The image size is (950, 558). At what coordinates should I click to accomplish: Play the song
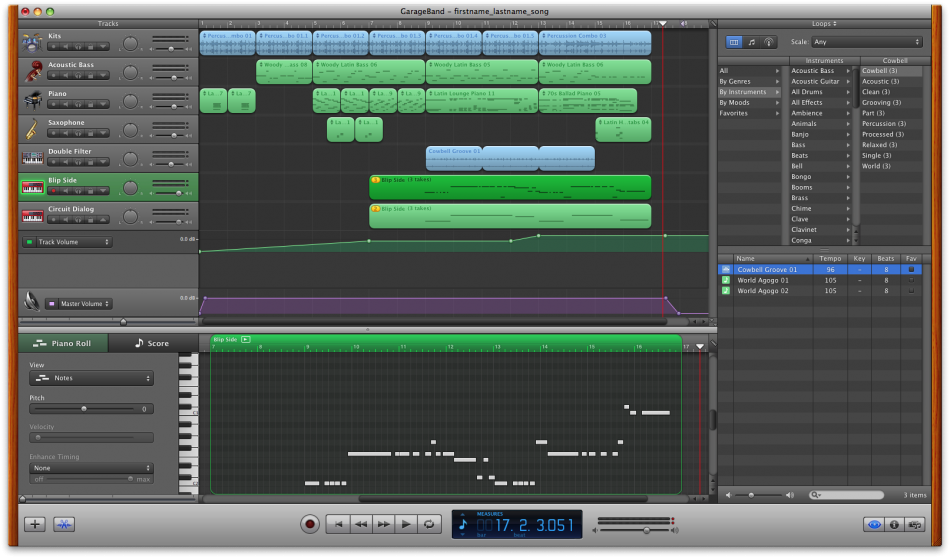click(x=406, y=524)
